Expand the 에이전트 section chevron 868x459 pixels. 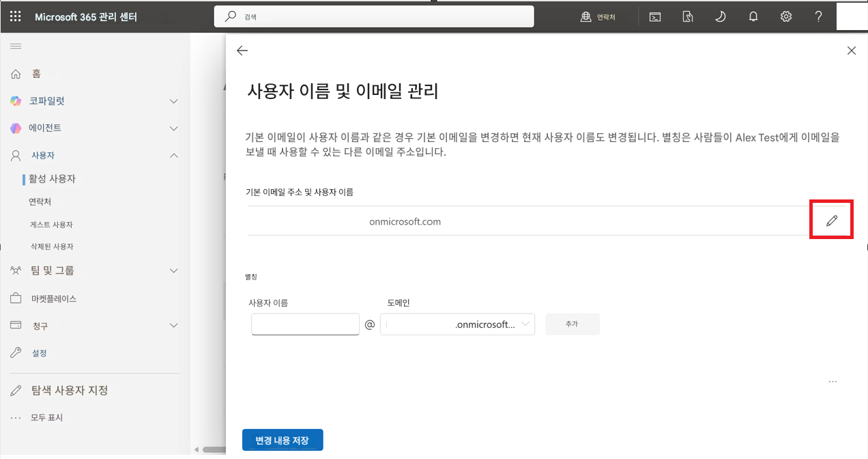point(173,128)
